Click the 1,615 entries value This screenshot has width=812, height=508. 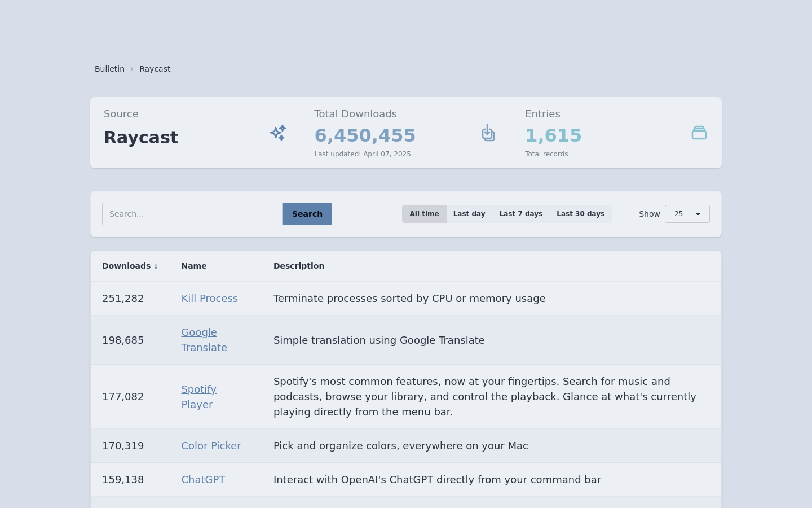[x=553, y=135]
